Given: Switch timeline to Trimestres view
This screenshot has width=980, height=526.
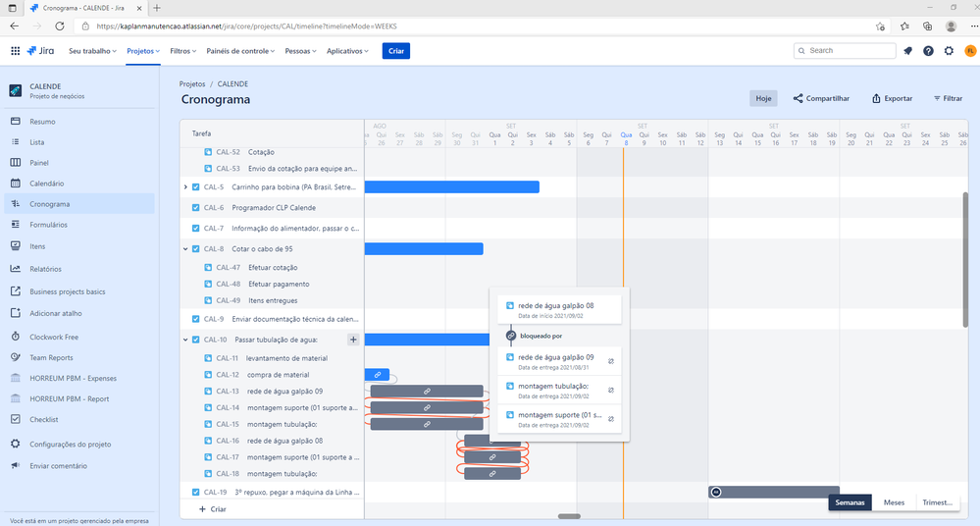Looking at the screenshot, I should coord(938,502).
